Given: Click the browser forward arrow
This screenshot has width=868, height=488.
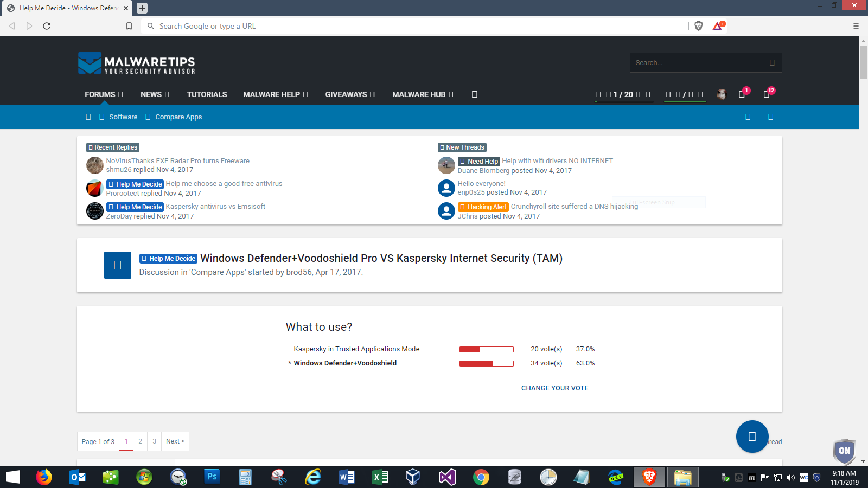Looking at the screenshot, I should (x=29, y=26).
